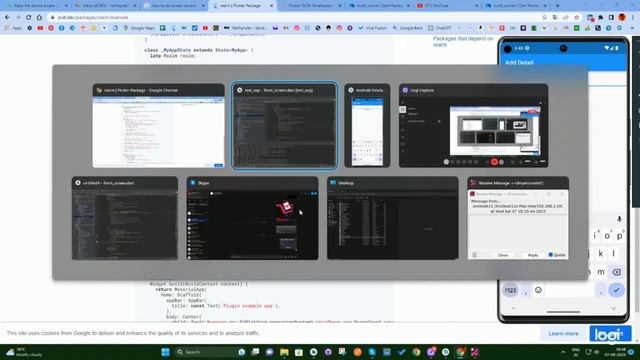Tap the letter m key
Screen dimensions: 640x360
point(601,272)
